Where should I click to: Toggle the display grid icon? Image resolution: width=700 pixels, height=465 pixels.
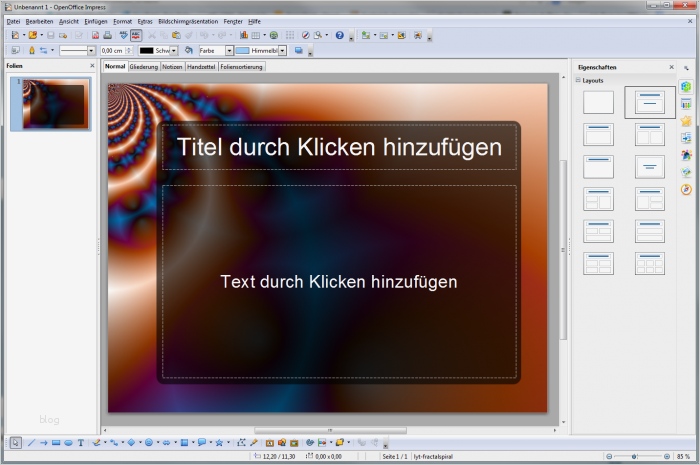(x=290, y=35)
